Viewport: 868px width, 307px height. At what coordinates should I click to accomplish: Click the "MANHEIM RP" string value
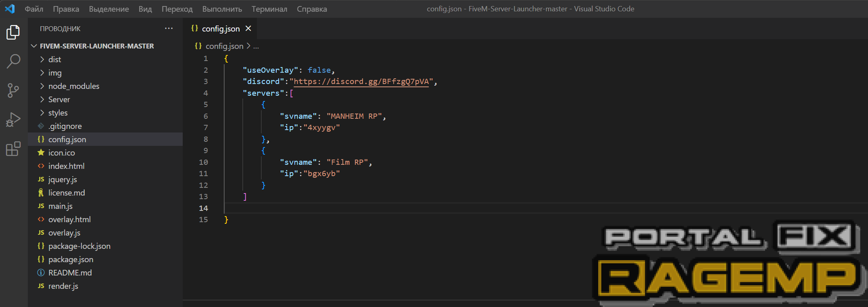click(354, 116)
